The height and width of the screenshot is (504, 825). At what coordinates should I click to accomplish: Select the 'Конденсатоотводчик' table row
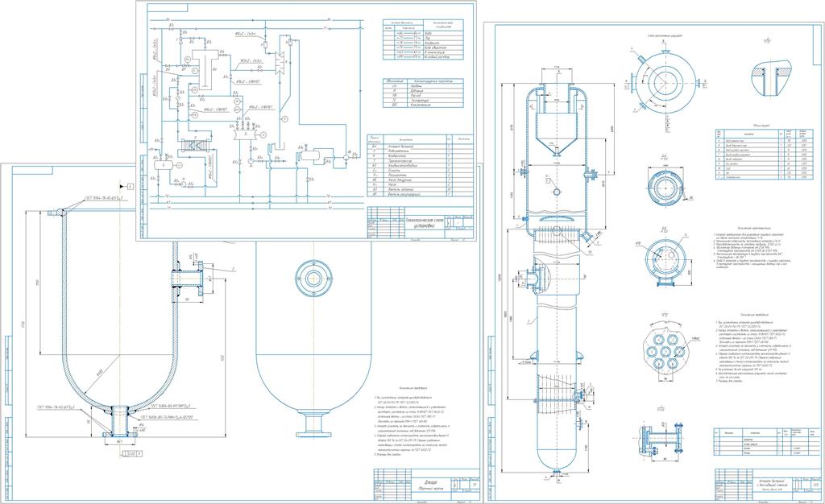click(419, 166)
